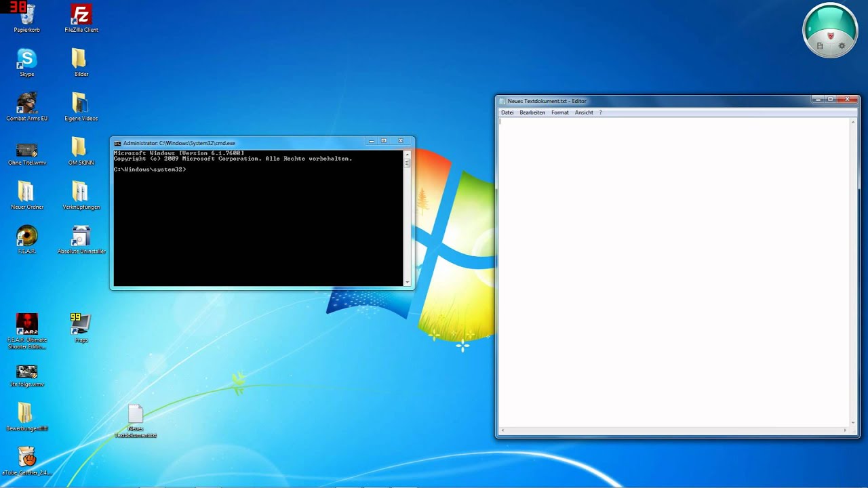Open the Ansicht menu in Editor
The width and height of the screenshot is (868, 488).
click(x=584, y=113)
